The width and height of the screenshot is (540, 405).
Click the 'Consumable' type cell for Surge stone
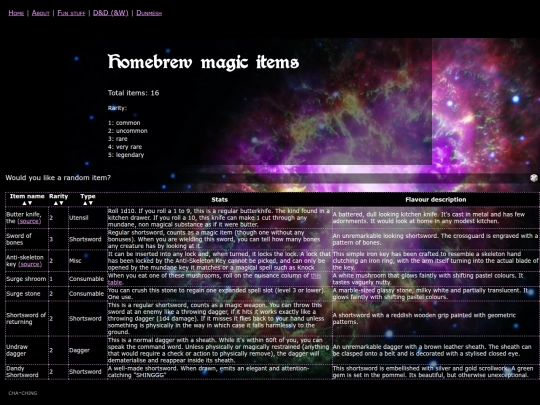pyautogui.click(x=88, y=294)
